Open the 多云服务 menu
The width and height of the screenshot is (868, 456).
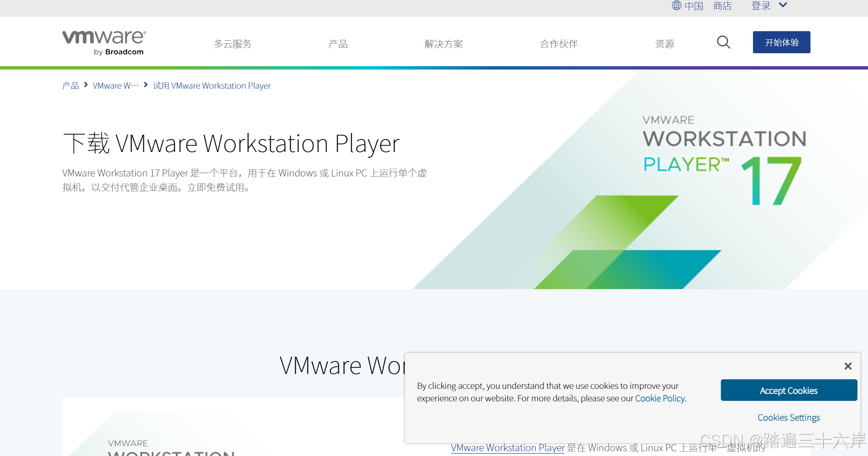click(x=232, y=44)
